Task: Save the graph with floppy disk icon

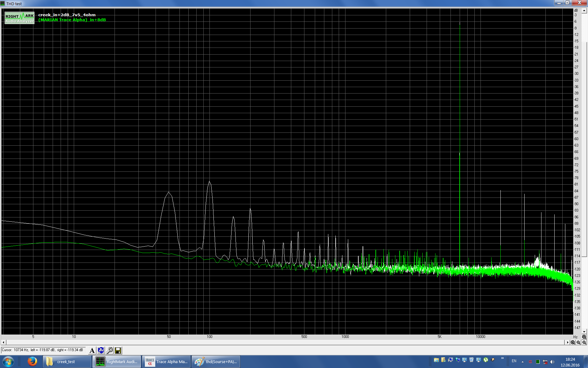Action: coord(118,350)
